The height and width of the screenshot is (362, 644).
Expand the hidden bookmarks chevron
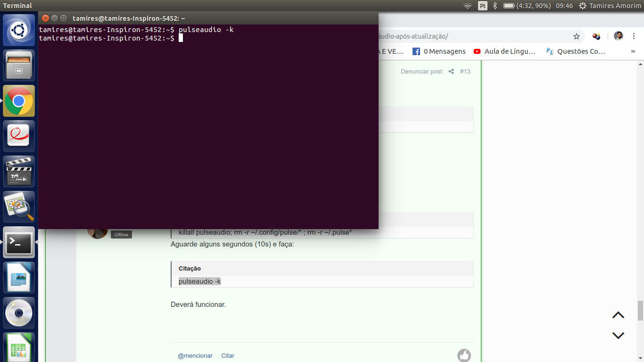[x=633, y=51]
